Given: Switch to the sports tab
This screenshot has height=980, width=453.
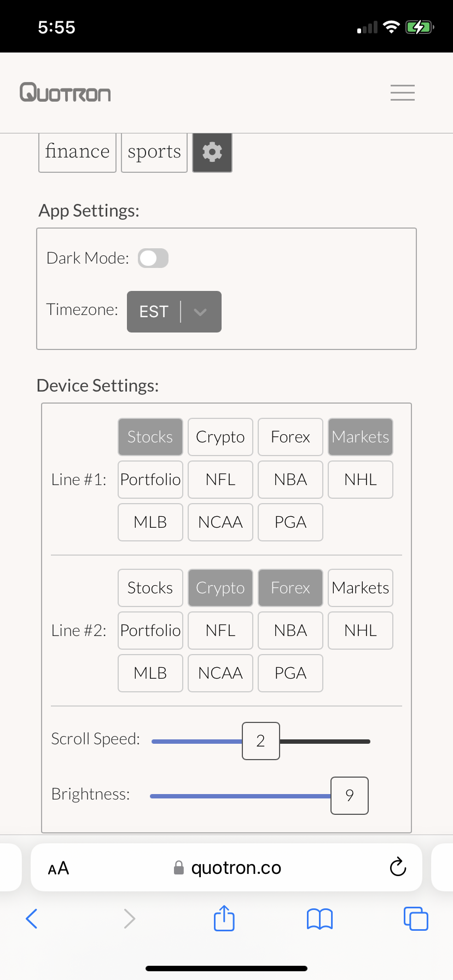Looking at the screenshot, I should (x=154, y=152).
